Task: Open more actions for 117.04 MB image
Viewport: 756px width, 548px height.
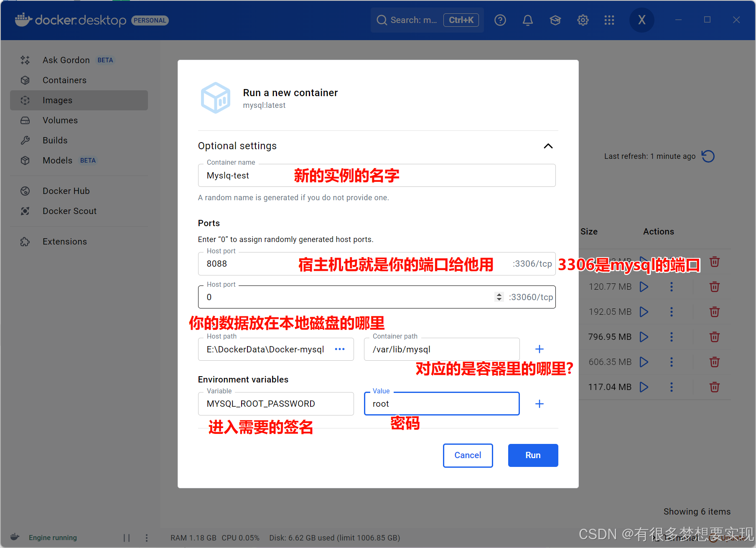Action: point(672,387)
